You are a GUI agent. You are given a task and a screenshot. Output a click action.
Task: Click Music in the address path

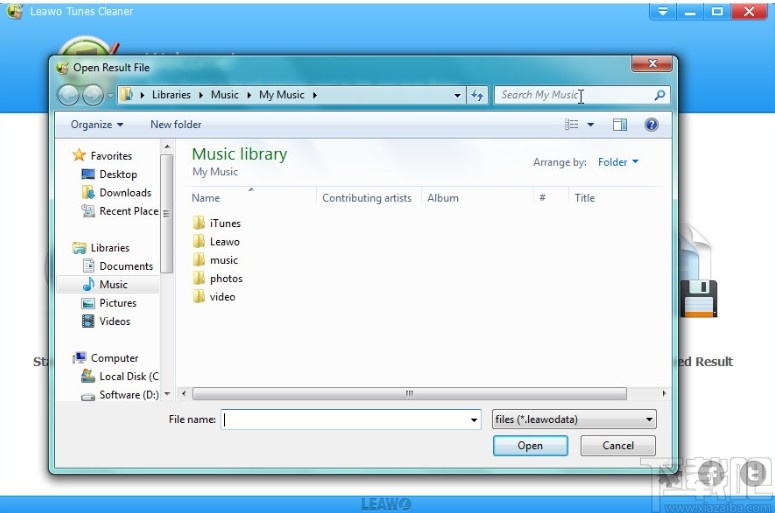pos(225,95)
